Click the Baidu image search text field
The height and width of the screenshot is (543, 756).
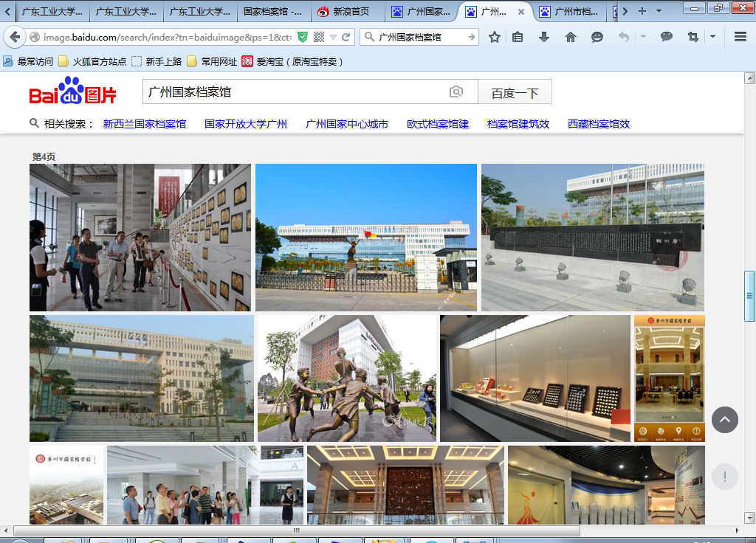[295, 92]
